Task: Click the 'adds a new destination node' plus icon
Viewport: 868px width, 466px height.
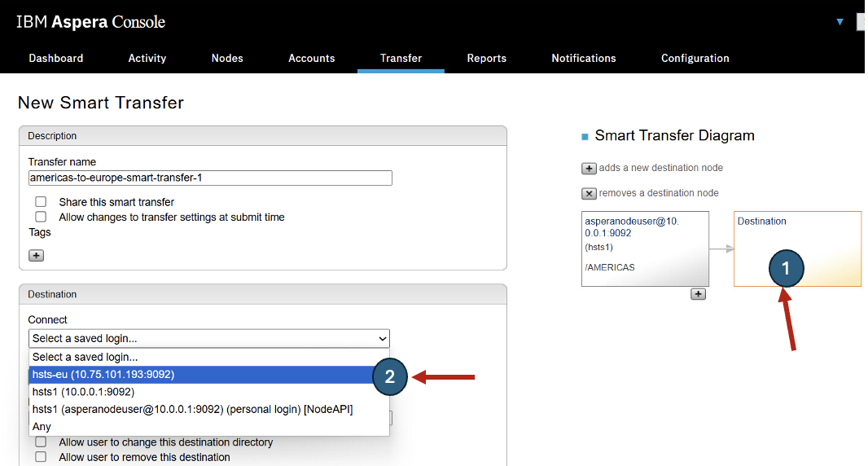Action: [589, 169]
